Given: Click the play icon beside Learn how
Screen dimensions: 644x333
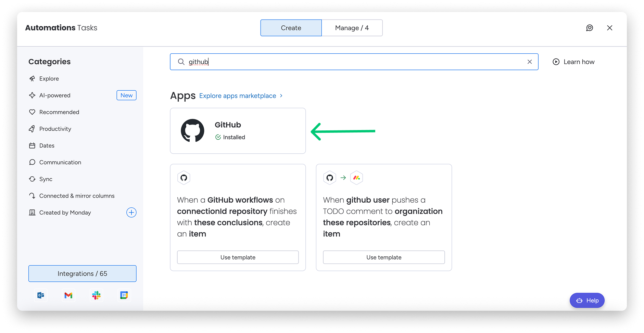Looking at the screenshot, I should click(x=556, y=62).
